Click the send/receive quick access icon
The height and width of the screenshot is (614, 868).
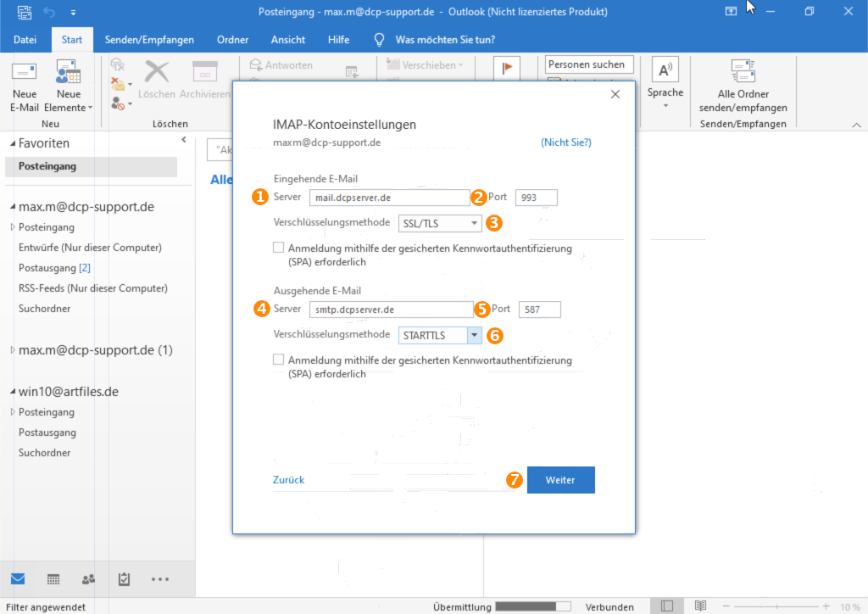(25, 12)
